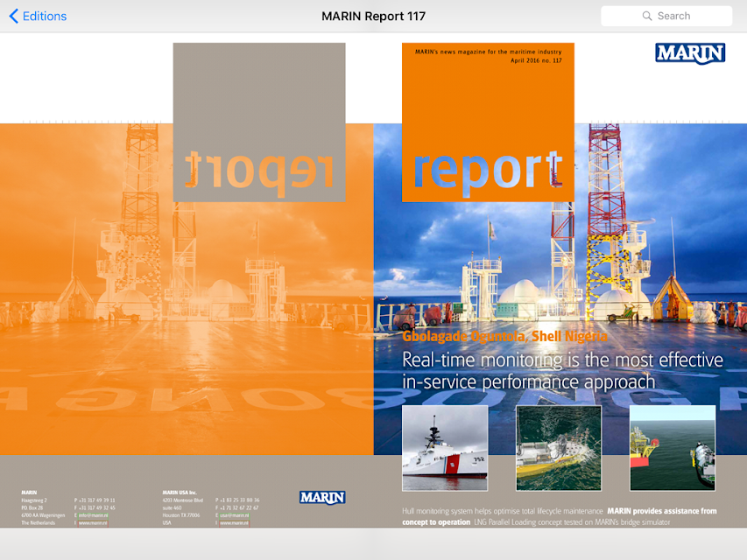The width and height of the screenshot is (747, 560).
Task: Select the coast guard ship thumbnail
Action: pyautogui.click(x=445, y=448)
